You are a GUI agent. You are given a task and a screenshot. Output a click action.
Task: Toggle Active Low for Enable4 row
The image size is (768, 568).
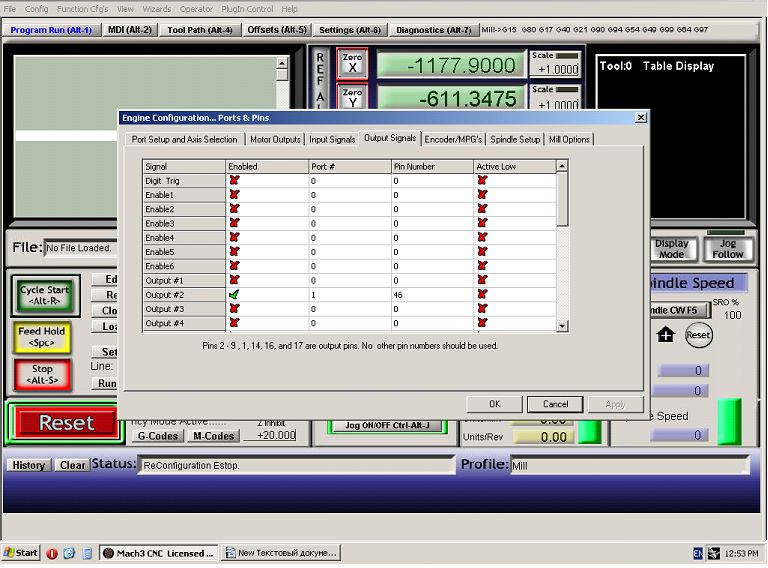click(x=482, y=237)
